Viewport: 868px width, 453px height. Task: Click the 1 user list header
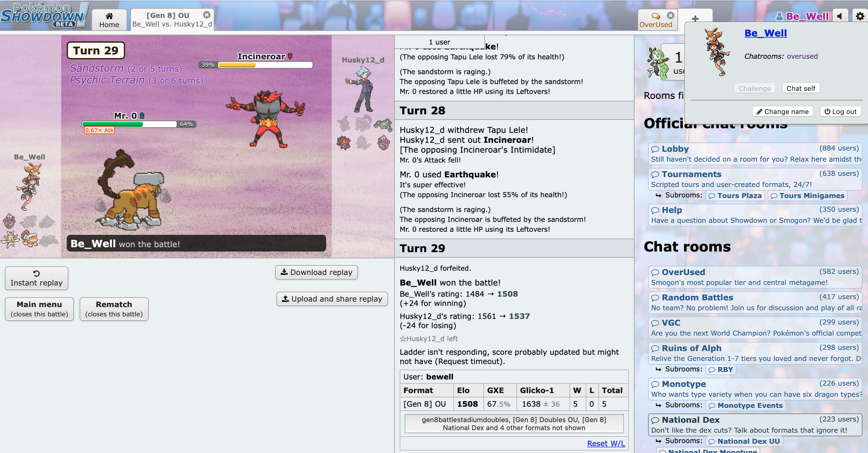(x=439, y=42)
